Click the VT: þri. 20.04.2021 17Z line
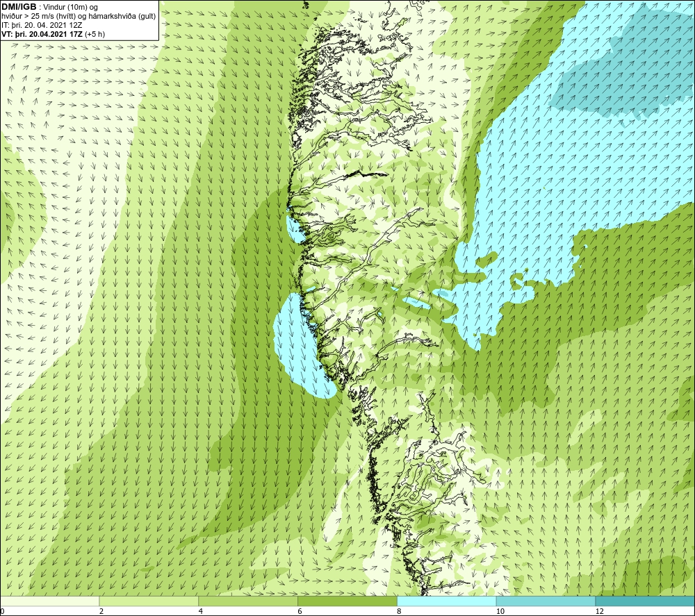The height and width of the screenshot is (616, 695). coord(54,33)
